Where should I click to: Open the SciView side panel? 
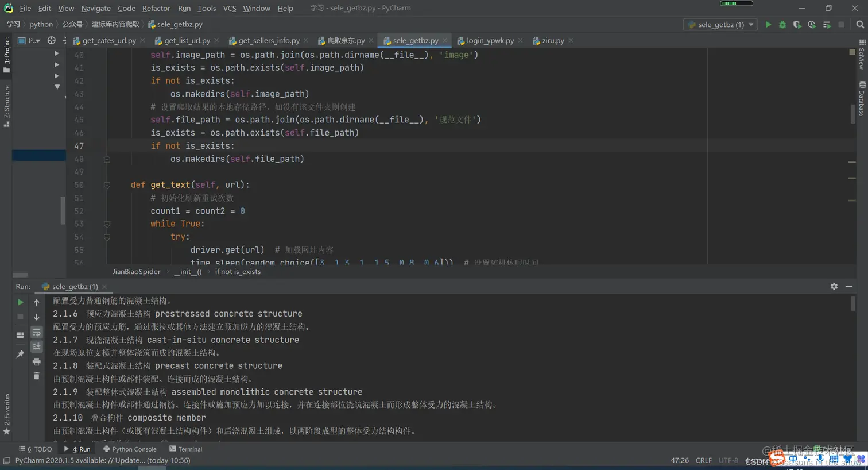[862, 55]
